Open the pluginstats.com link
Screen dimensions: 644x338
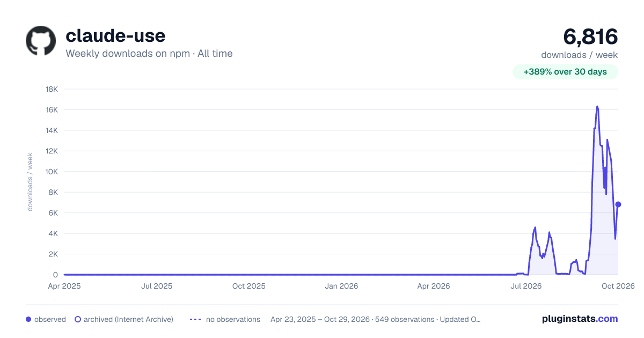point(580,319)
